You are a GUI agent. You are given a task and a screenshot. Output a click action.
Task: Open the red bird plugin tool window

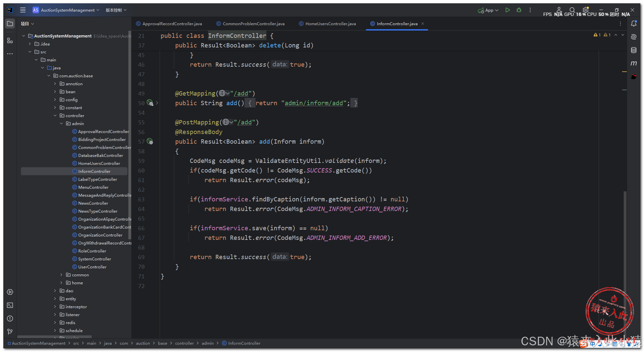click(x=634, y=77)
